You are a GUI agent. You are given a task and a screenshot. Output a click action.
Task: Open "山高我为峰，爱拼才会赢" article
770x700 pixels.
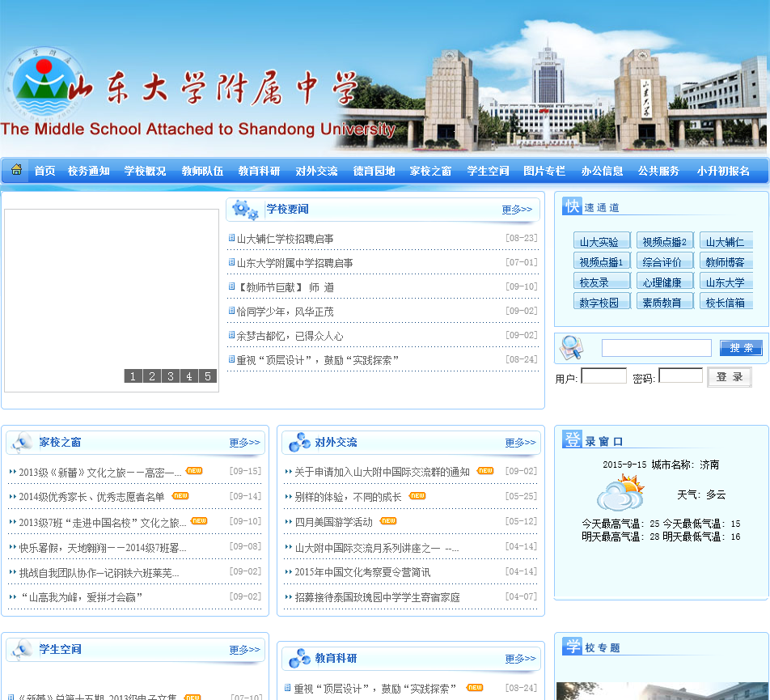[x=81, y=597]
